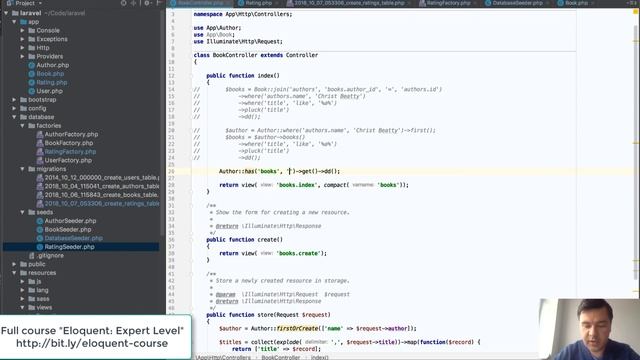Collapse the database folder

coord(14,117)
